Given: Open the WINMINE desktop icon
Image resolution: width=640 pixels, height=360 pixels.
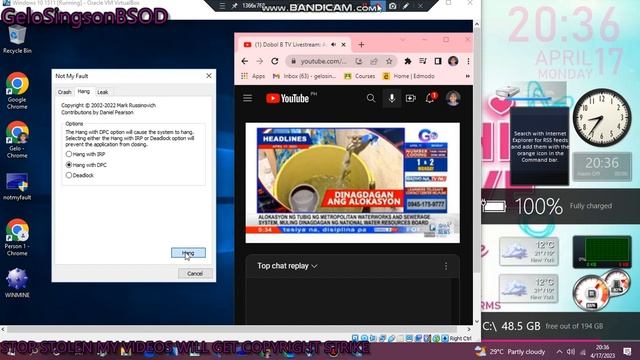Looking at the screenshot, I should tap(17, 283).
